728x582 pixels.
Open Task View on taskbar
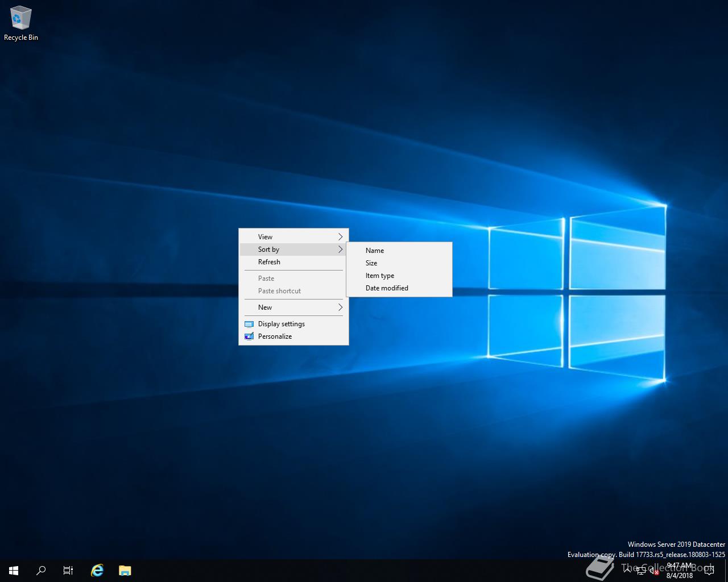point(68,570)
